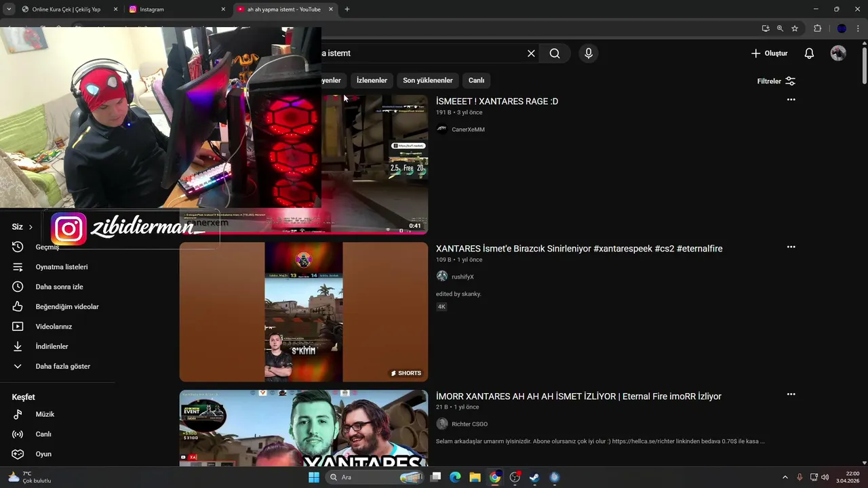Click the İMORR XANTARES video thumbnail
Screen dimensions: 868x488
tap(304, 428)
